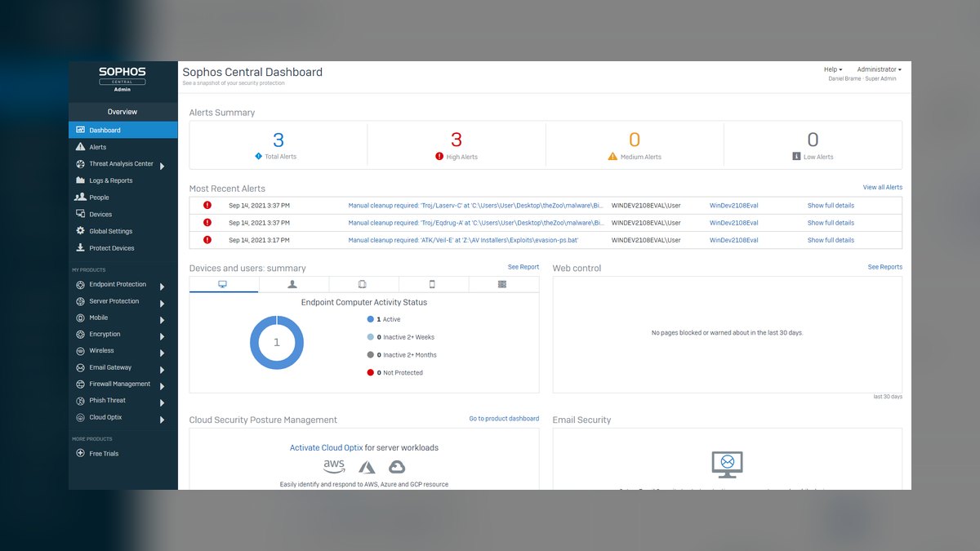Click the Global Settings gear icon

click(x=80, y=231)
